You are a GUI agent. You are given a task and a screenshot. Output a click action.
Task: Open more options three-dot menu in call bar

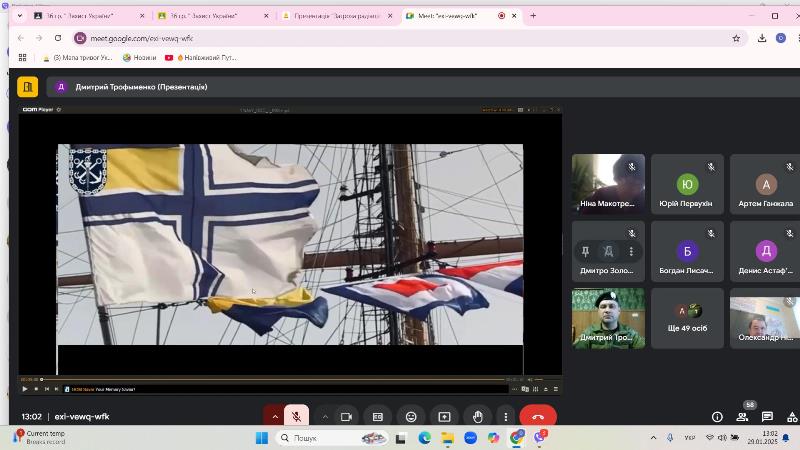click(506, 417)
